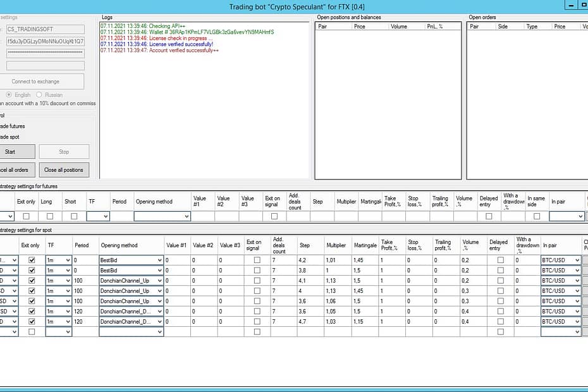Image resolution: width=588 pixels, height=392 pixels.
Task: Toggle Exit on signal in spot row with step 3,8
Action: (x=257, y=270)
